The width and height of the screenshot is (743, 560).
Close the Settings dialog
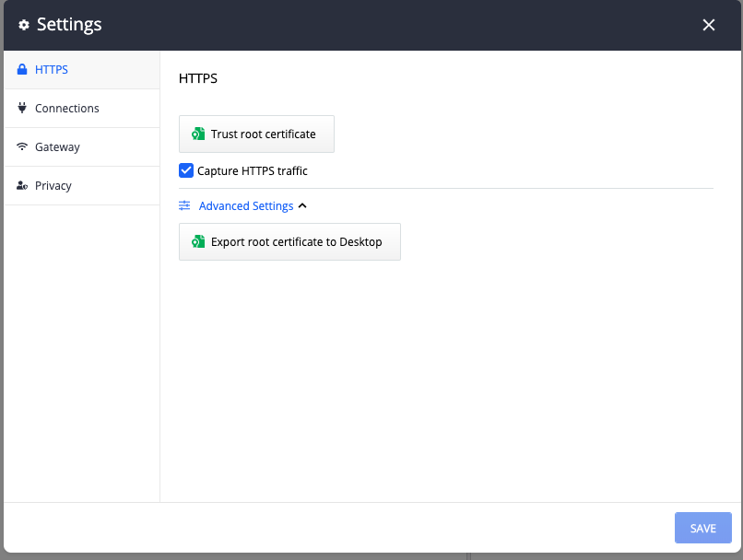tap(709, 25)
